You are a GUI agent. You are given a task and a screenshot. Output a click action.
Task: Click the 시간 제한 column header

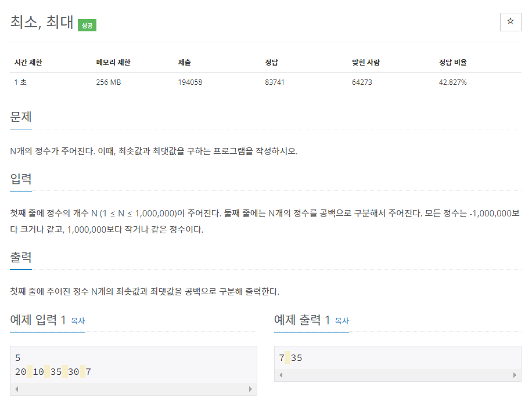pos(28,62)
